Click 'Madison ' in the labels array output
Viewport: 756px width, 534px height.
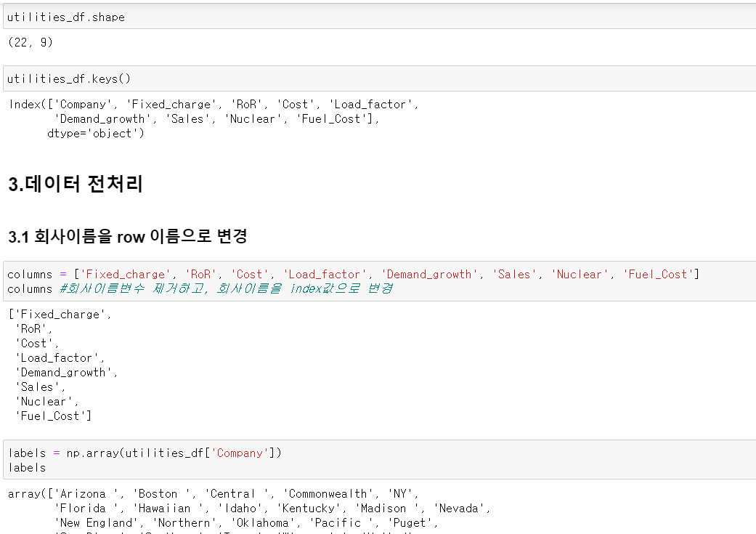tap(386, 509)
